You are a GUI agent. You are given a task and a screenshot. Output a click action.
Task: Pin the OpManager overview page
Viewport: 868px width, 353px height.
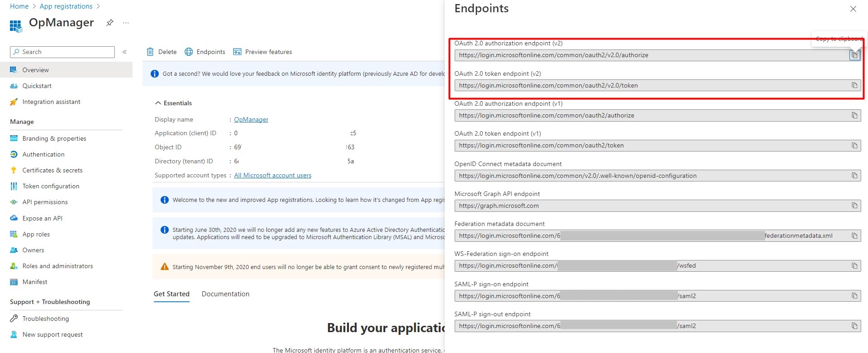109,23
